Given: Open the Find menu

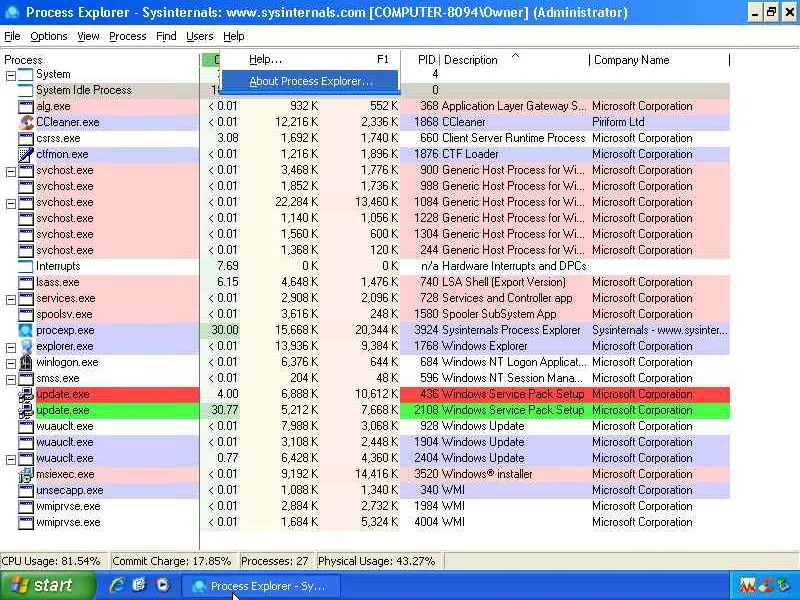Looking at the screenshot, I should (166, 36).
